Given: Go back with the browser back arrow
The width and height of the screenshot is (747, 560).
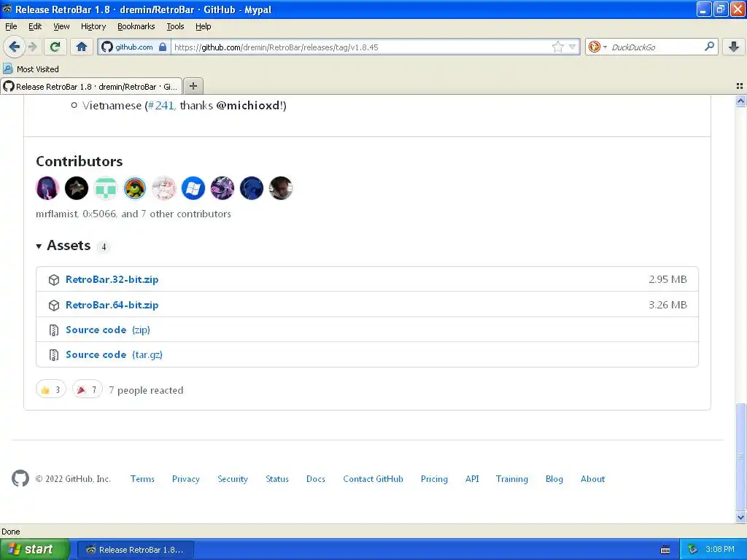Looking at the screenshot, I should coord(15,47).
